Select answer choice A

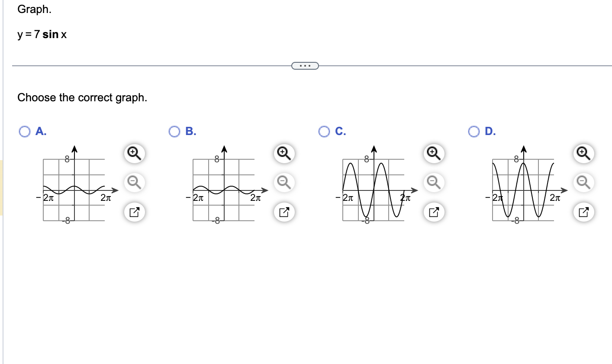point(25,132)
